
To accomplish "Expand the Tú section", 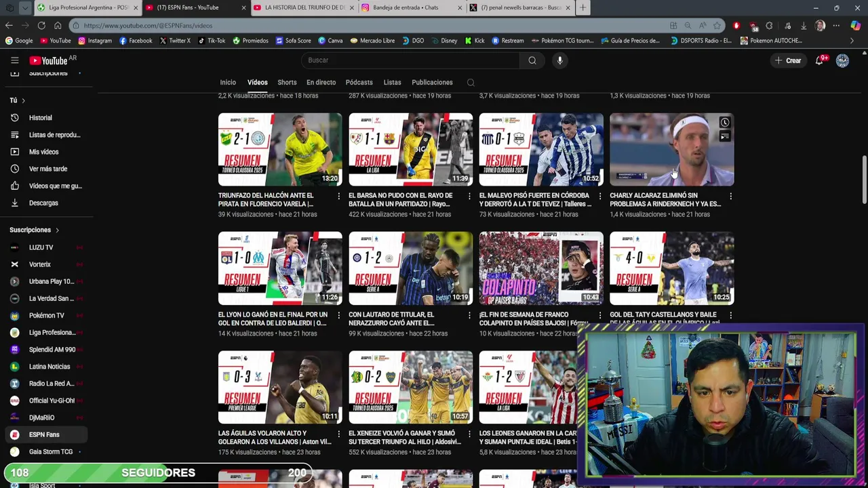I will click(x=17, y=100).
